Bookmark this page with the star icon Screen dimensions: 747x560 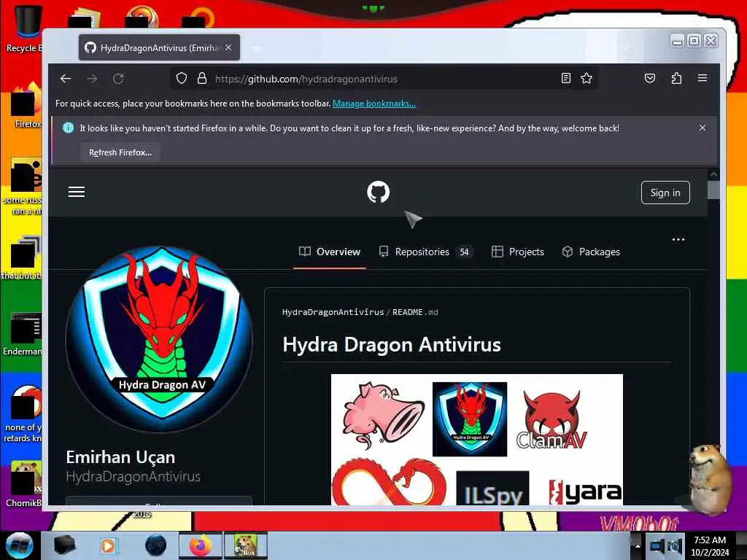coord(587,78)
